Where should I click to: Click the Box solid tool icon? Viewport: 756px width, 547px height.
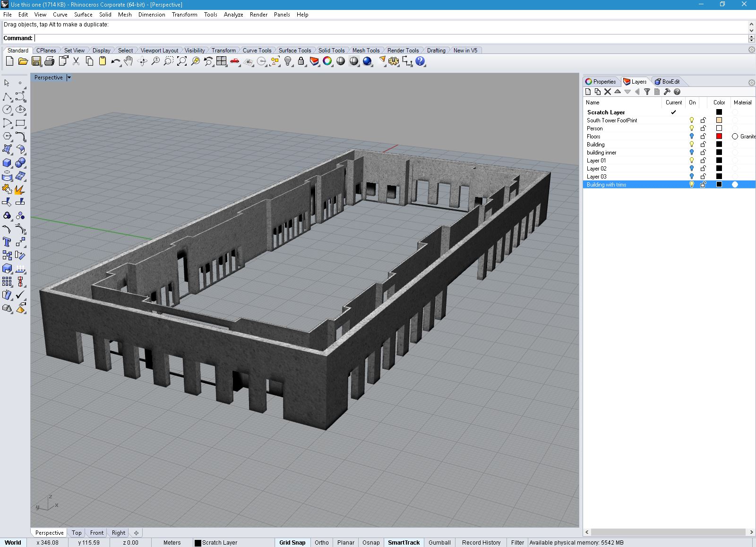(7, 163)
